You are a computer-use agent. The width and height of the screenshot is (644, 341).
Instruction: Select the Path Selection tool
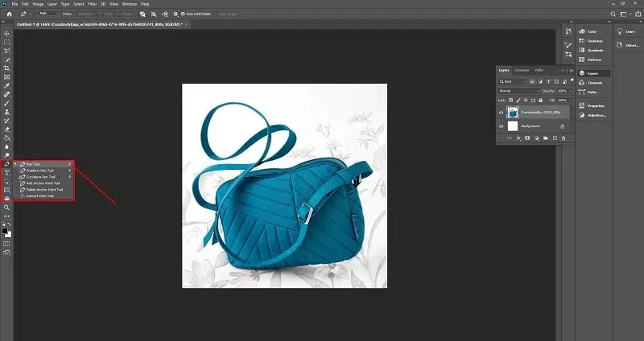point(6,182)
